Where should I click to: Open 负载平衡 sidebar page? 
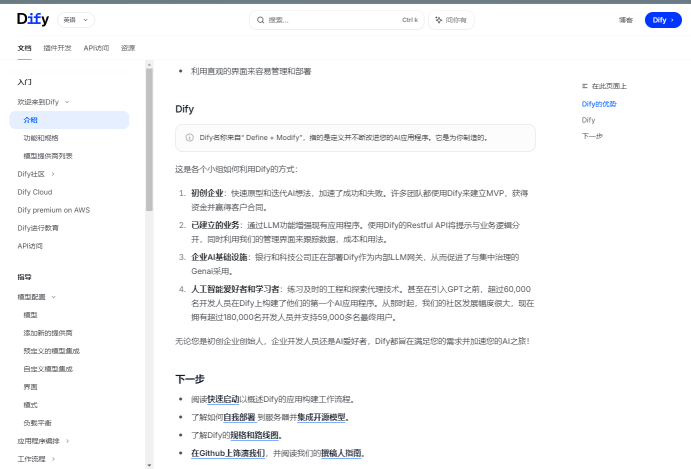[x=37, y=423]
